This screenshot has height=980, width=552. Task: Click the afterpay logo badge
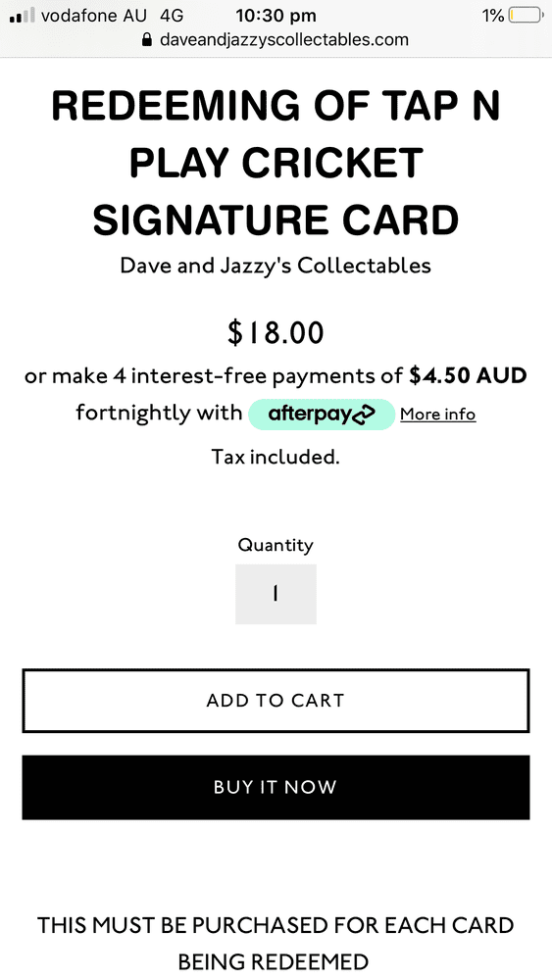322,414
